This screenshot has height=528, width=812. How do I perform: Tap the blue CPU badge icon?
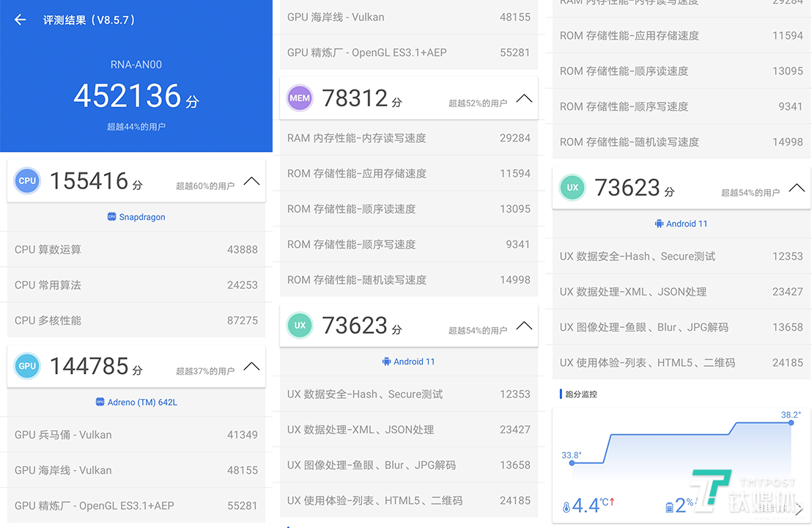tap(27, 181)
